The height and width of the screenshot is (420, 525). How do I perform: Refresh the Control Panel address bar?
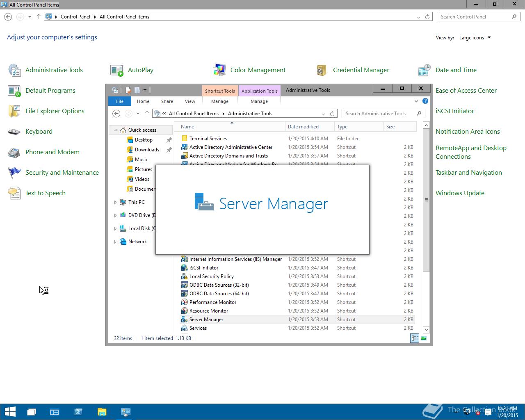[x=427, y=17]
